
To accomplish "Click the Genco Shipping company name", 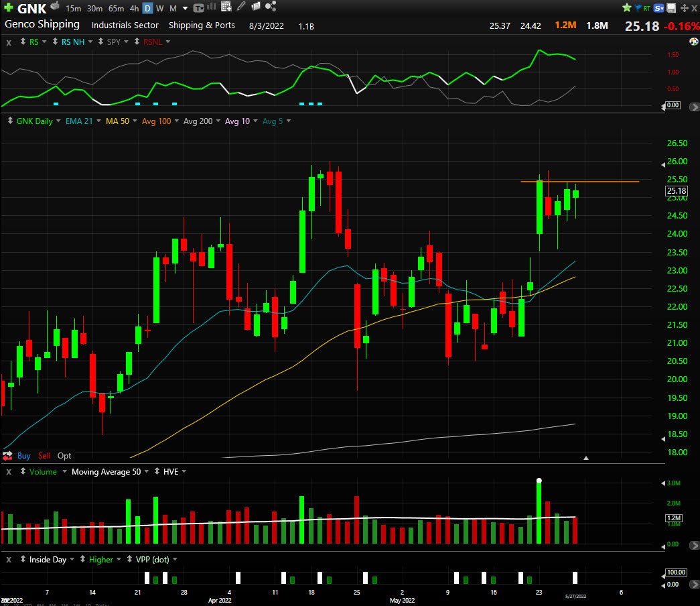I will pos(42,25).
